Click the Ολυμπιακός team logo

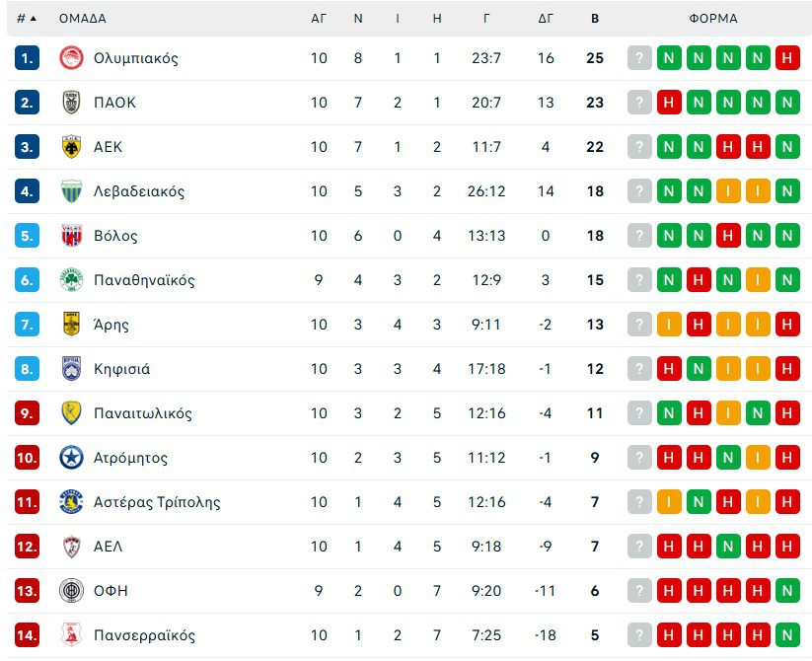click(71, 58)
